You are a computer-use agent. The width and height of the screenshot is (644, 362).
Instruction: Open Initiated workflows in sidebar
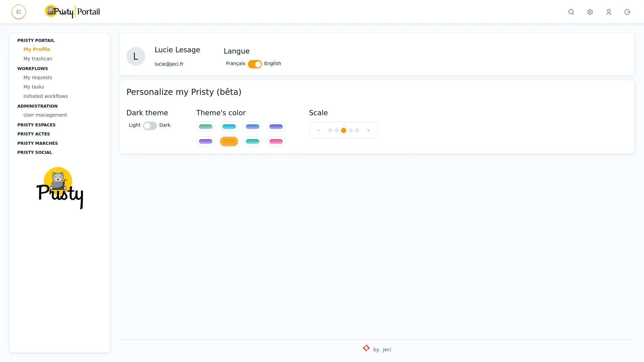click(x=45, y=96)
